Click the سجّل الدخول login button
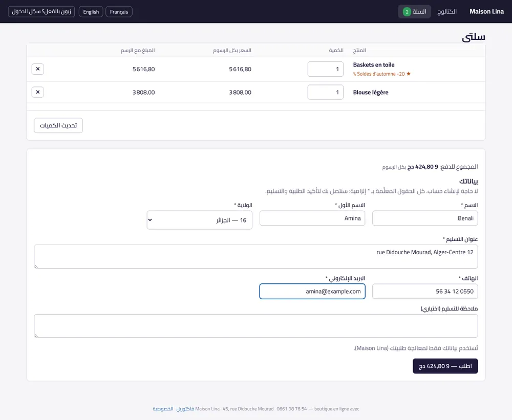Screen dimensions: 512x420 pos(41,12)
